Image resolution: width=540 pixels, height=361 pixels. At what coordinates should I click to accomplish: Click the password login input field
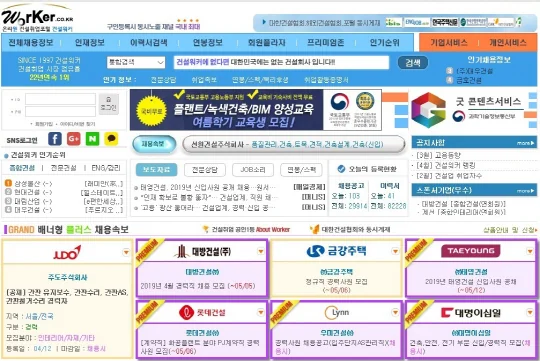tap(60, 111)
